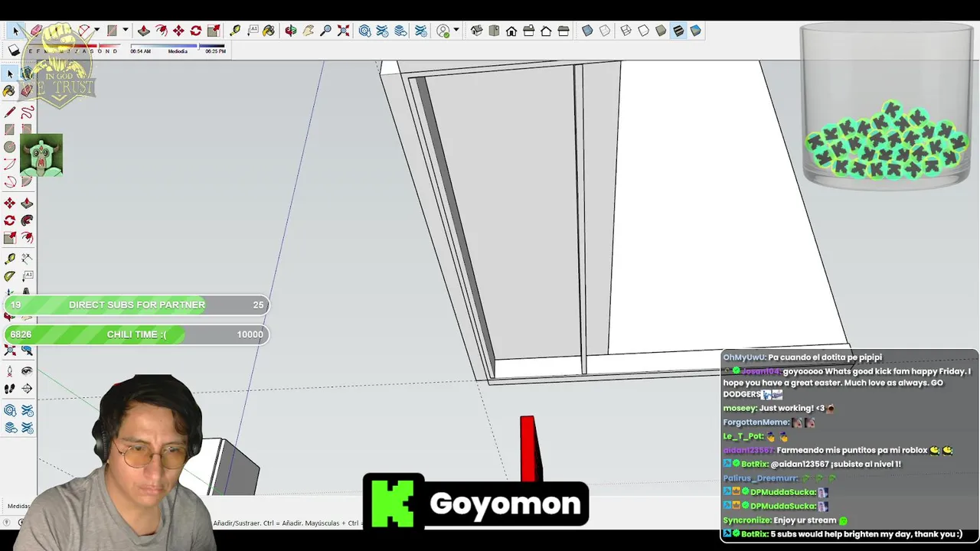
Task: Pick the Push/Pull tool in top toolbar
Action: [x=143, y=31]
